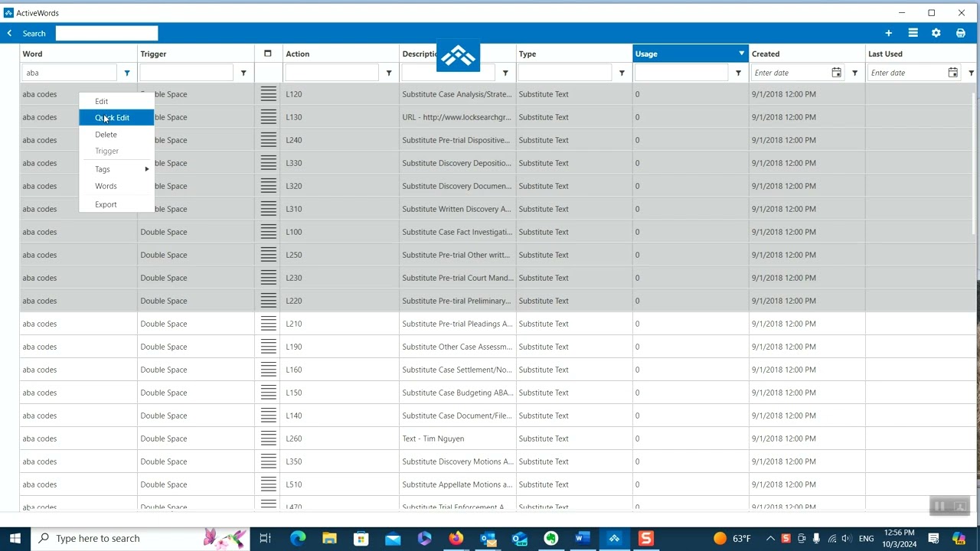The width and height of the screenshot is (980, 551).
Task: Open the Description column filter funnel
Action: (x=505, y=73)
